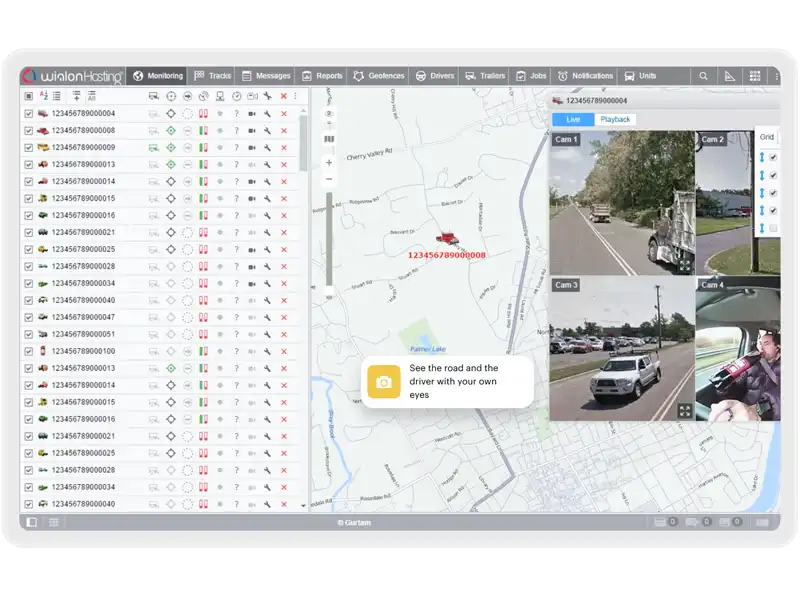Image resolution: width=800 pixels, height=600 pixels.
Task: Uncheck the first camera checkbox in Grid panel
Action: 773,157
